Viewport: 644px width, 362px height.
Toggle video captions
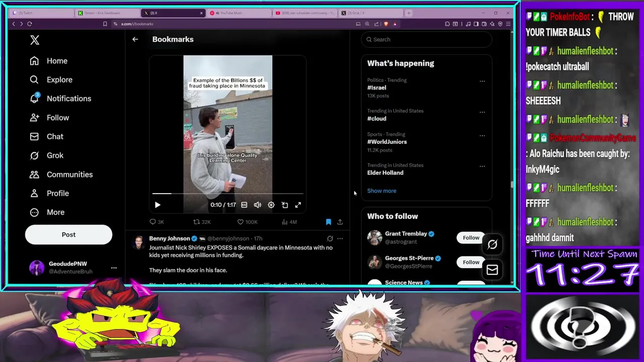(x=244, y=205)
